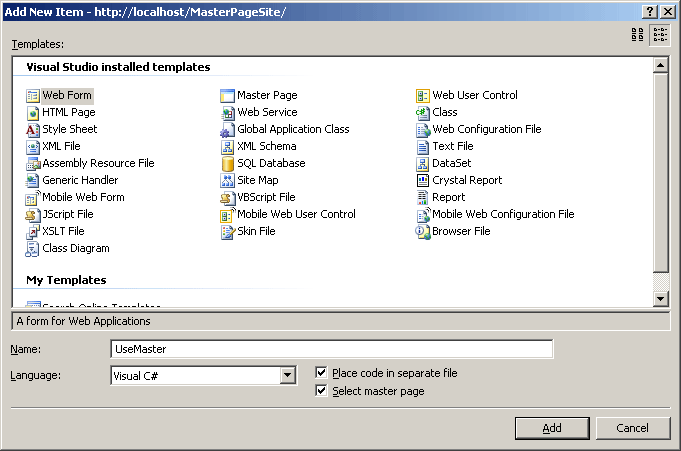Select the Mobile Web Configuration File icon

pos(423,215)
